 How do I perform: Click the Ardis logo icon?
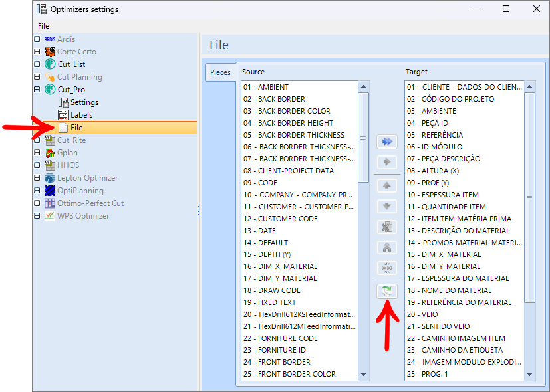coord(50,39)
